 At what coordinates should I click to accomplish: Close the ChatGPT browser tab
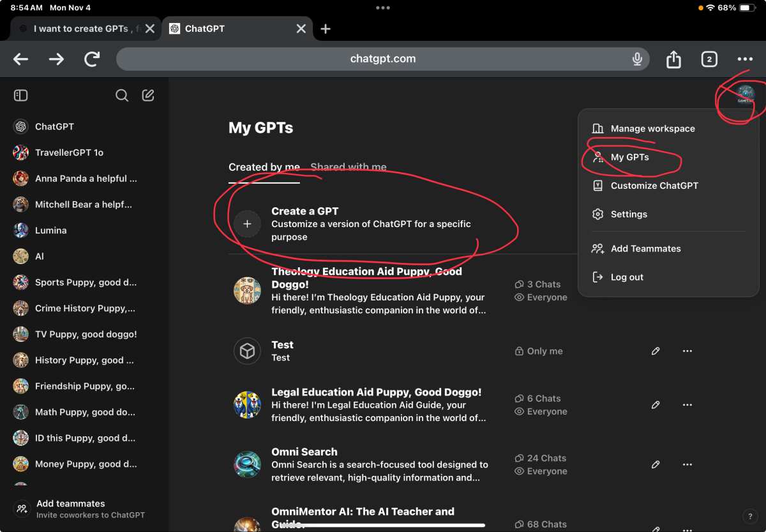301,29
